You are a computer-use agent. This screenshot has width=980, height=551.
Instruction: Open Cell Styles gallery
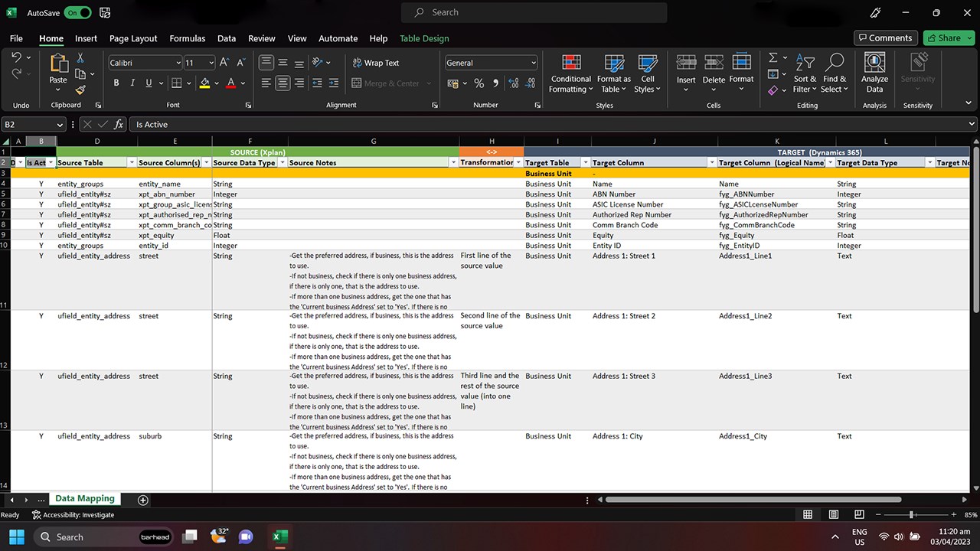click(648, 73)
